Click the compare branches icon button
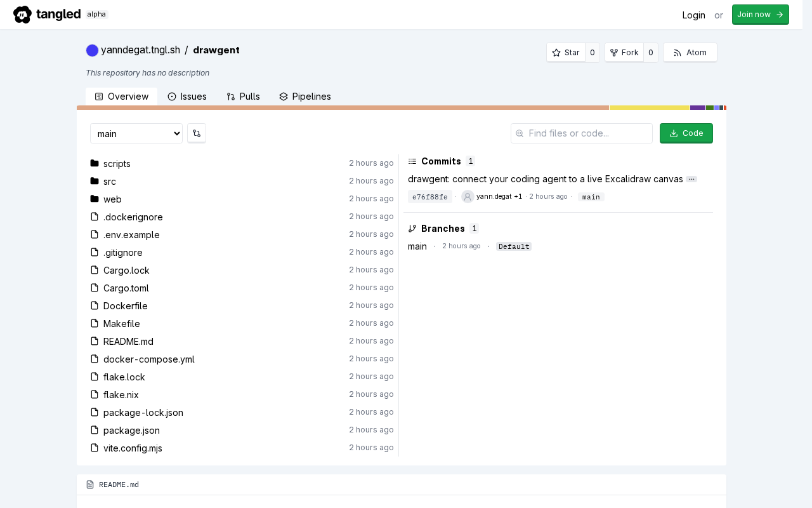 197,133
